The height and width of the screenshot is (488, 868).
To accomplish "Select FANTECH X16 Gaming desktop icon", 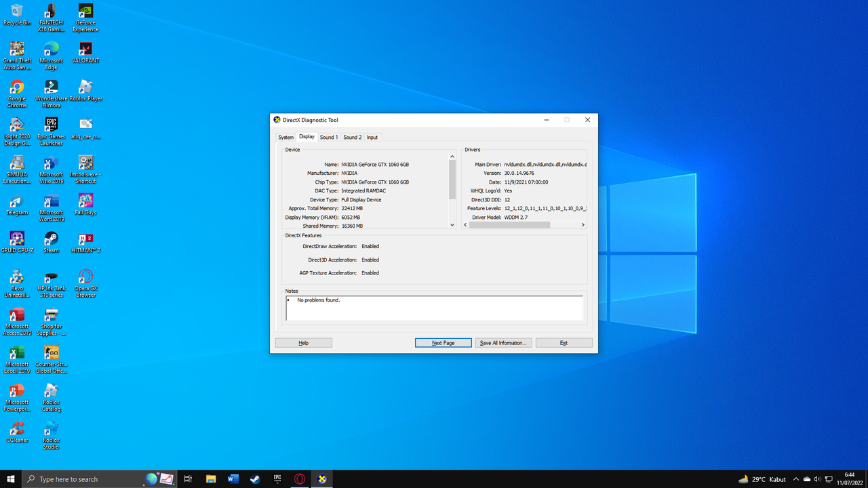I will pyautogui.click(x=51, y=18).
